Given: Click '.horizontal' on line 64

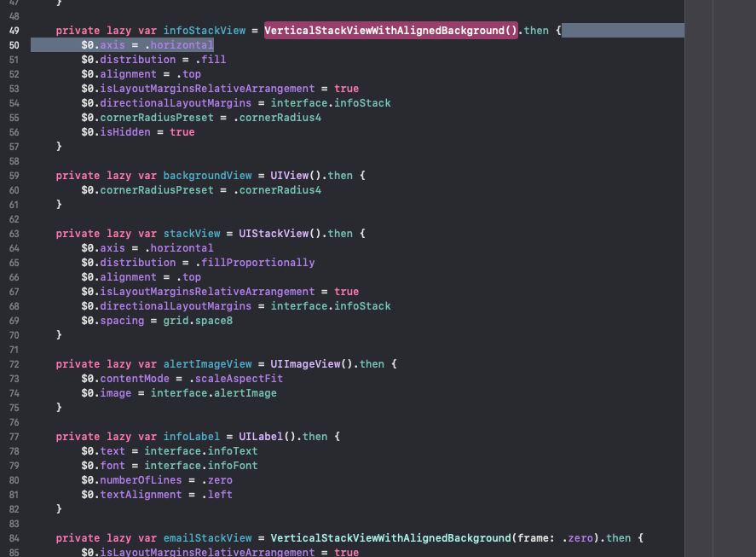Looking at the screenshot, I should pyautogui.click(x=179, y=247).
